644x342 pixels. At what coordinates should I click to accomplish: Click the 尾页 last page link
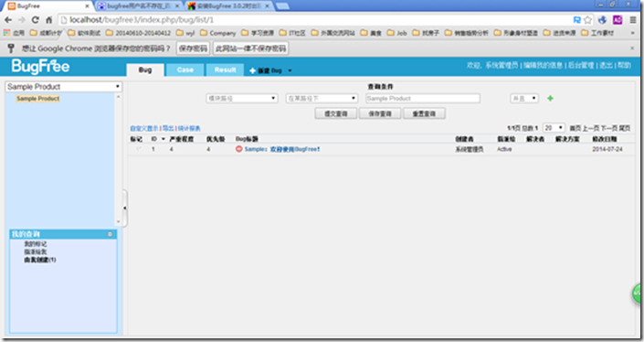point(625,128)
